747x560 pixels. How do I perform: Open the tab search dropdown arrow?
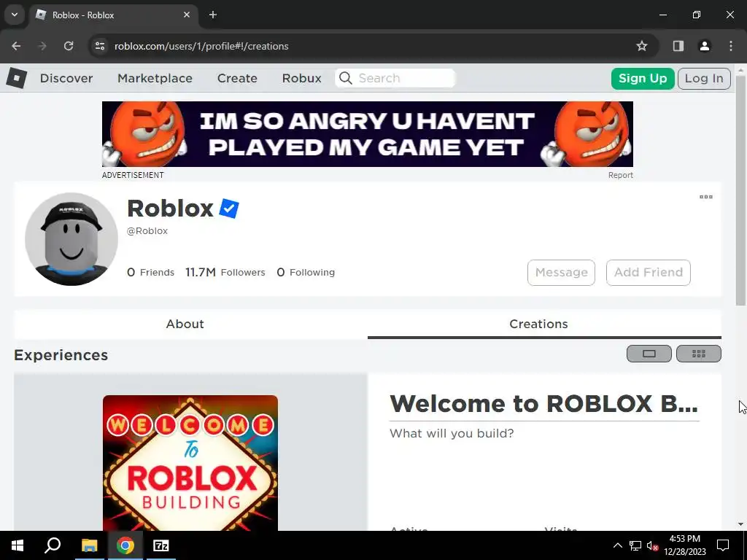click(x=15, y=15)
